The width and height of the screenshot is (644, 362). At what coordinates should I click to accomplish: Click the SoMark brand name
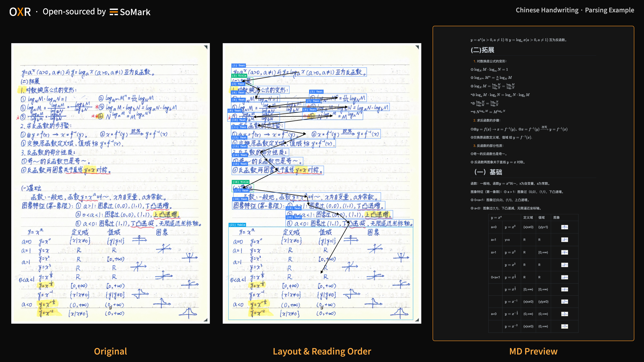click(135, 12)
